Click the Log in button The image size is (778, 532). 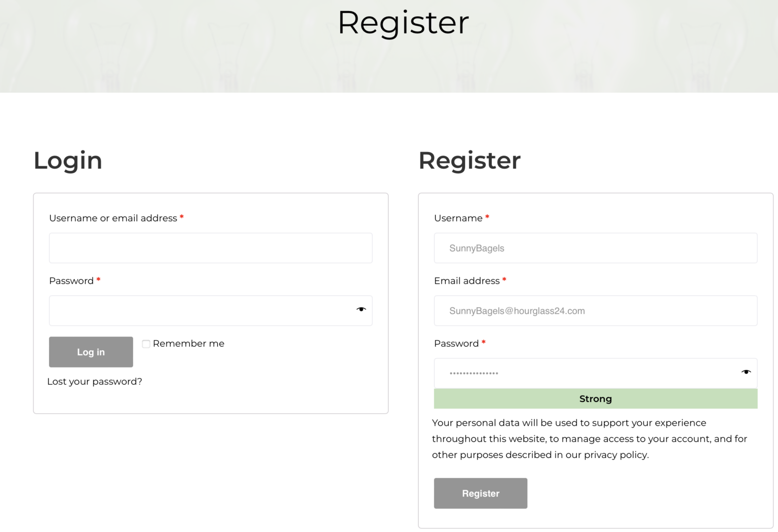(x=91, y=352)
